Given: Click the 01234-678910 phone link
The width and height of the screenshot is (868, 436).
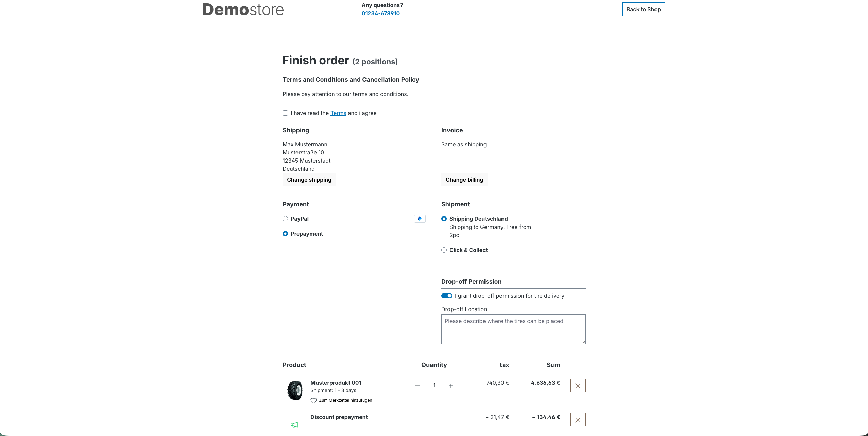Looking at the screenshot, I should [380, 13].
